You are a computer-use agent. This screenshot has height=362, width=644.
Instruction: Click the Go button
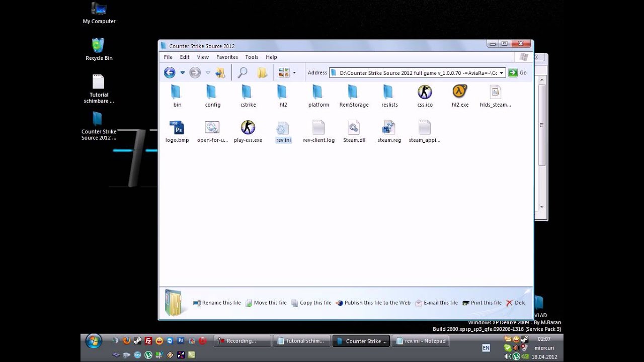point(518,73)
